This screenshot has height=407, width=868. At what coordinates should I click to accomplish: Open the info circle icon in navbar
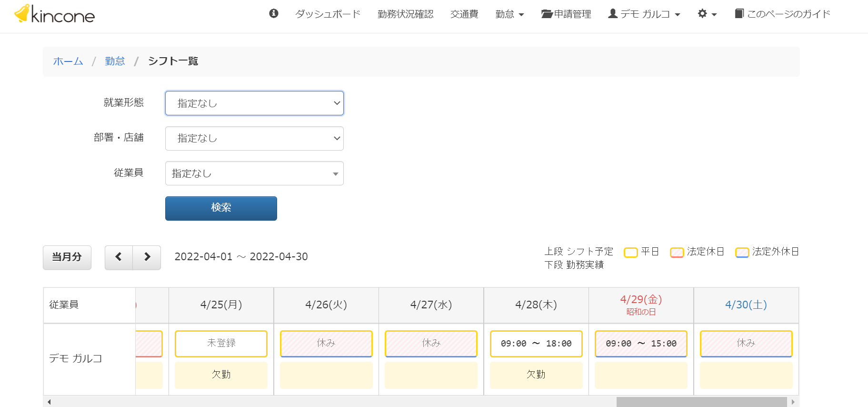[x=274, y=13]
